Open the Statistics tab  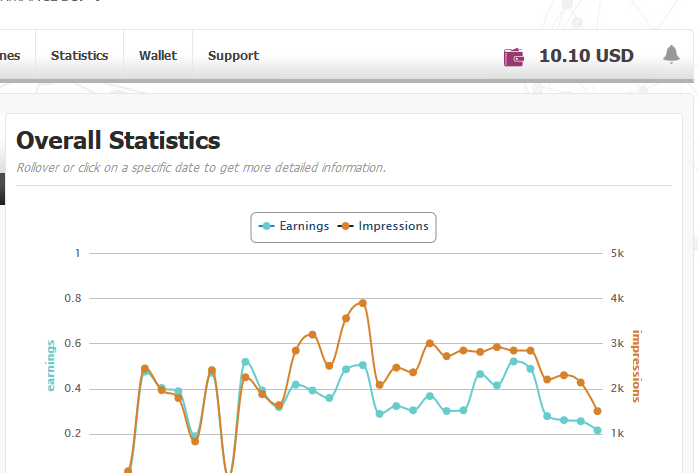pyautogui.click(x=79, y=56)
